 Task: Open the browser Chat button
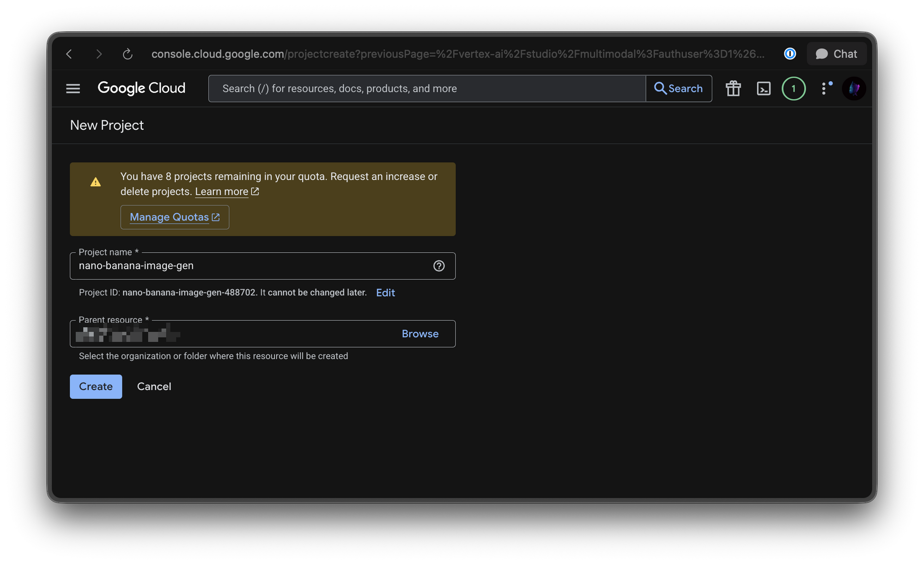837,54
